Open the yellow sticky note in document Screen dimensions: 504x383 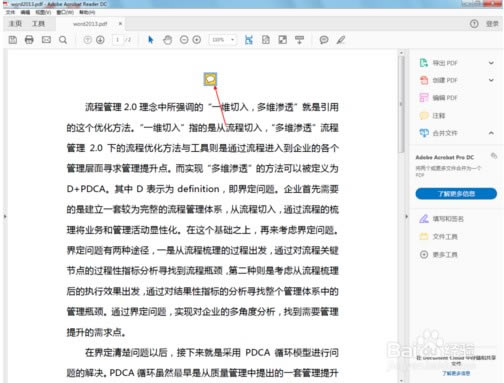[210, 79]
